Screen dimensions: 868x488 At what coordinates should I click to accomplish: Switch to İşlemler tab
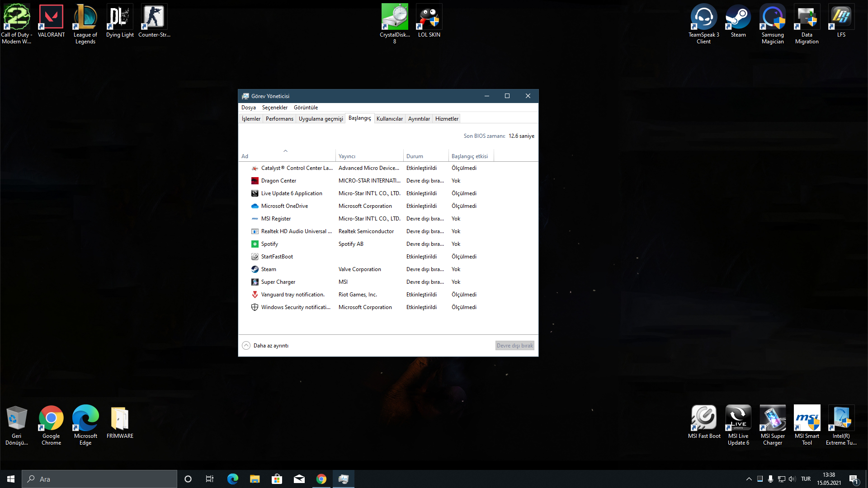click(251, 119)
